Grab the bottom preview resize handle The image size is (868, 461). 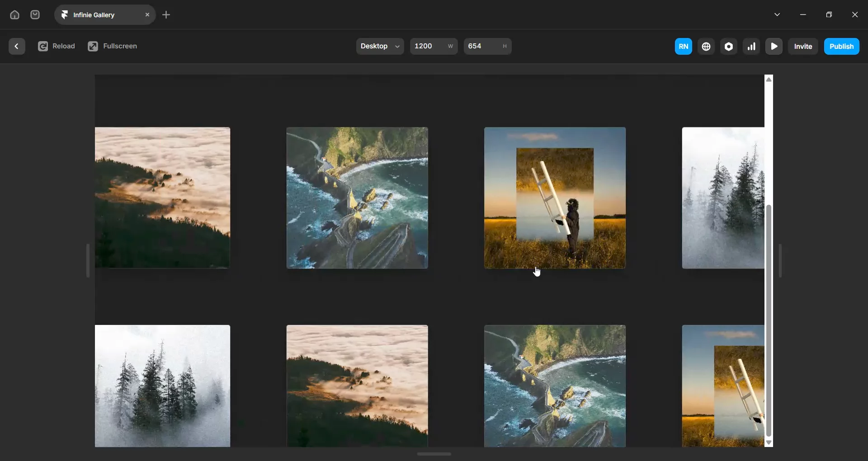[x=434, y=454]
